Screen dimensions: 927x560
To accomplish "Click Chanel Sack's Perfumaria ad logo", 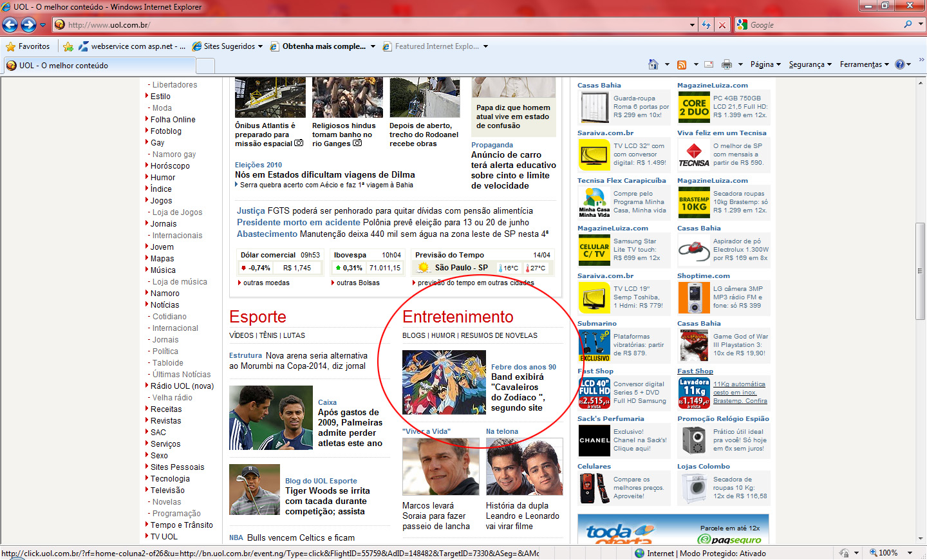I will tap(594, 440).
